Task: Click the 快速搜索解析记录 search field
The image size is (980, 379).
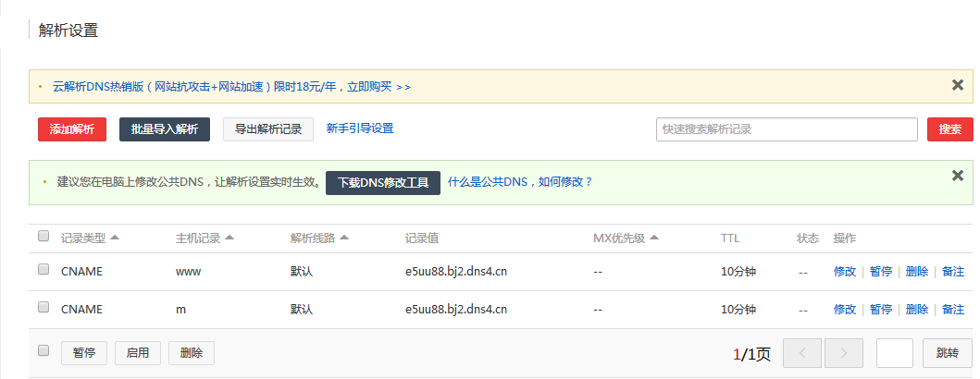Action: tap(786, 129)
